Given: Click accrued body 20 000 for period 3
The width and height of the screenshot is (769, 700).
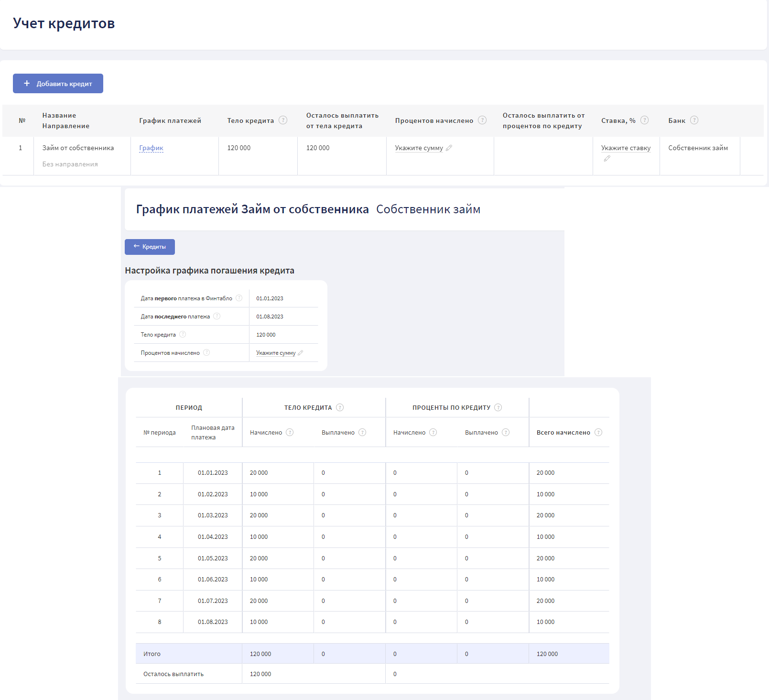Looking at the screenshot, I should click(x=259, y=515).
